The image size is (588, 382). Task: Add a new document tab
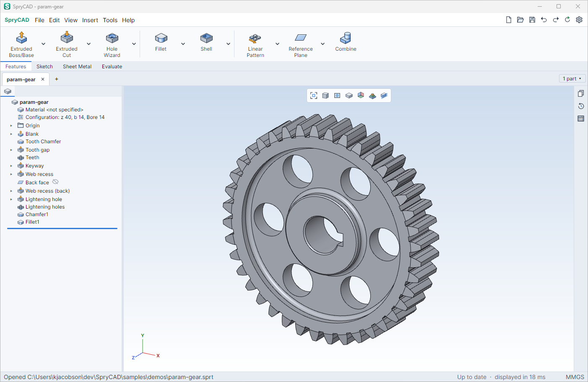coord(57,79)
